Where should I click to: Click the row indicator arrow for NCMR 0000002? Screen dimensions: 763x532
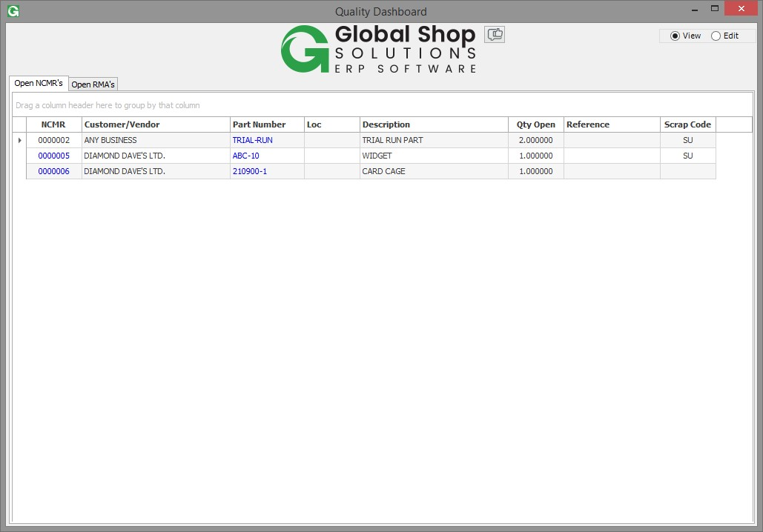[19, 140]
